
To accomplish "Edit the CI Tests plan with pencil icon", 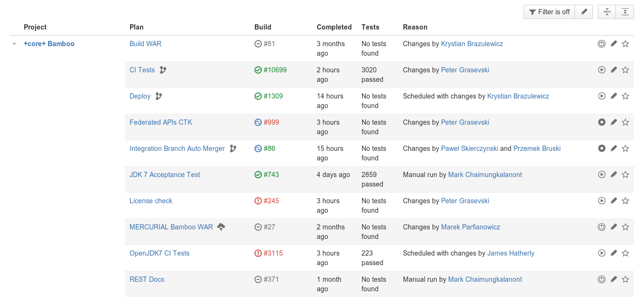I will (x=614, y=70).
